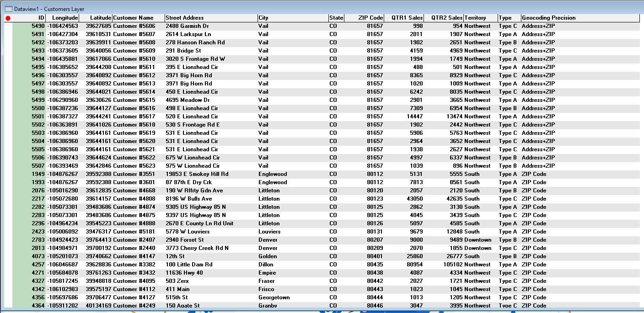Select the State column header

click(x=336, y=18)
